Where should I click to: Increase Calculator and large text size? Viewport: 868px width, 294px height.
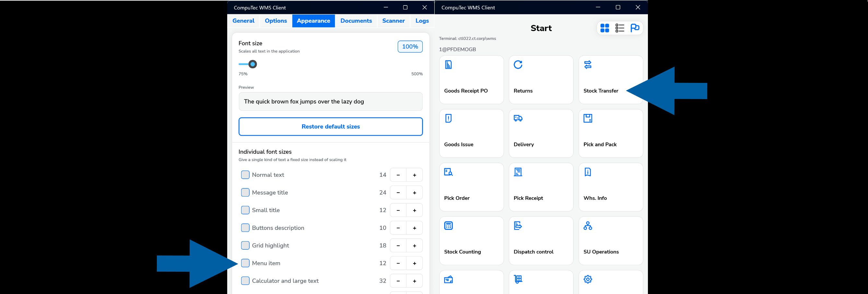(415, 281)
